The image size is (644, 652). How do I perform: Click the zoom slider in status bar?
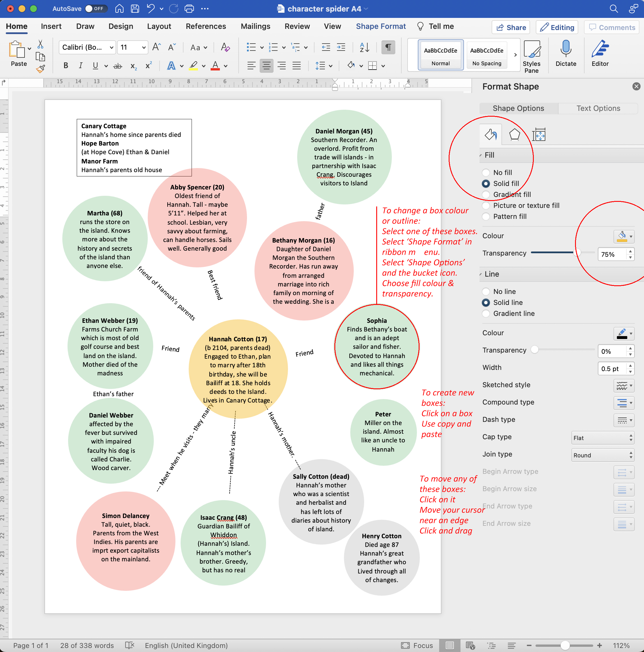point(564,646)
